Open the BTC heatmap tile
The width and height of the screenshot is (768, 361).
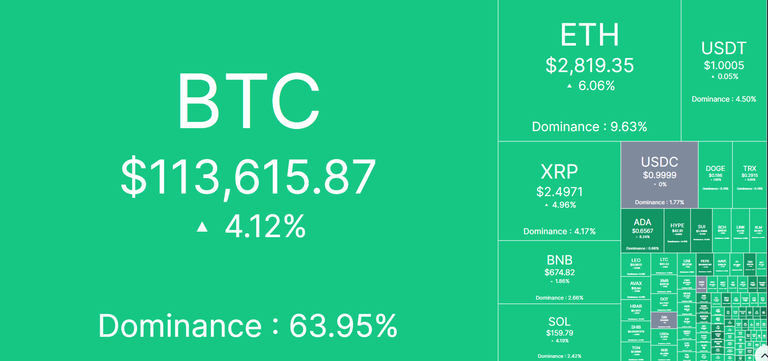tap(249, 180)
